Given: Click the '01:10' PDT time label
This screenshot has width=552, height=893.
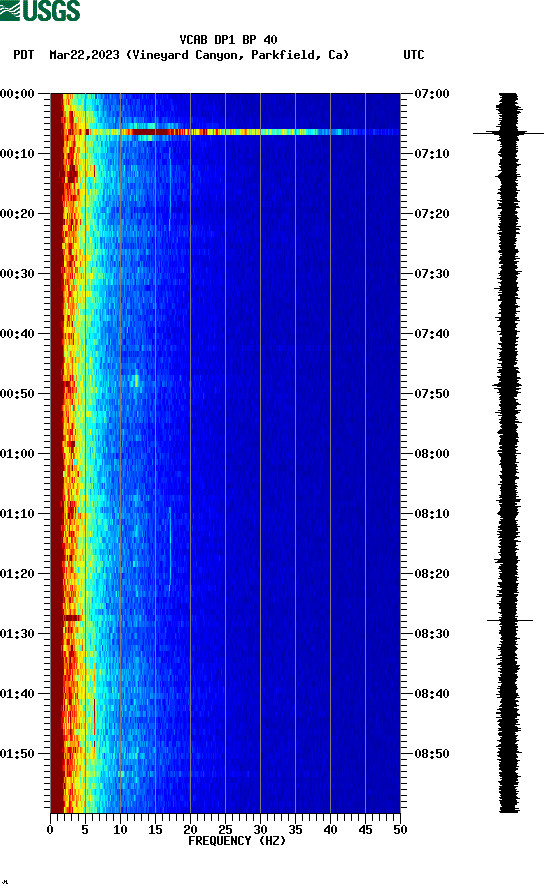Looking at the screenshot, I should (18, 514).
